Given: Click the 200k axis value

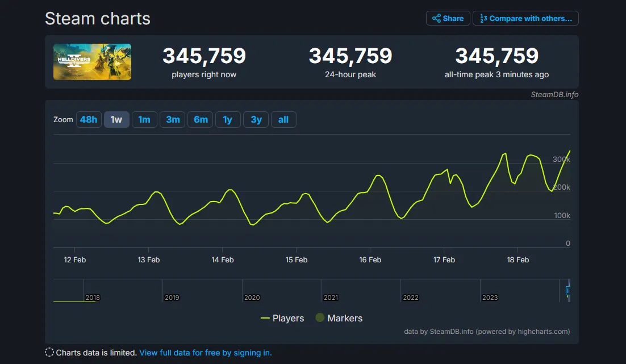Looking at the screenshot, I should (561, 187).
